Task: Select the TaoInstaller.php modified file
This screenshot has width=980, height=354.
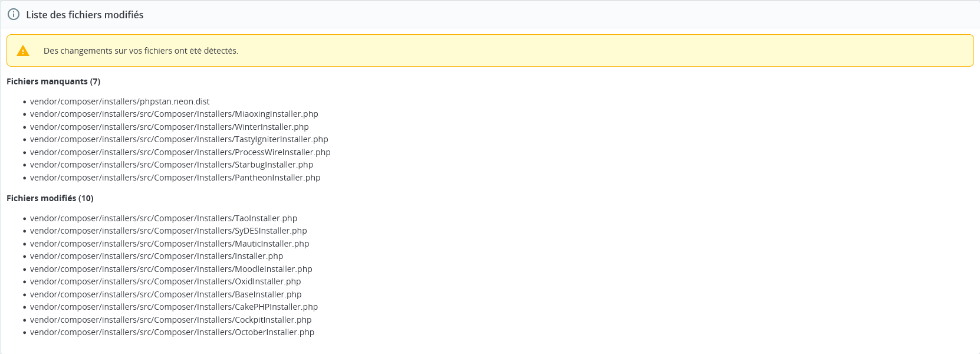Action: tap(164, 218)
